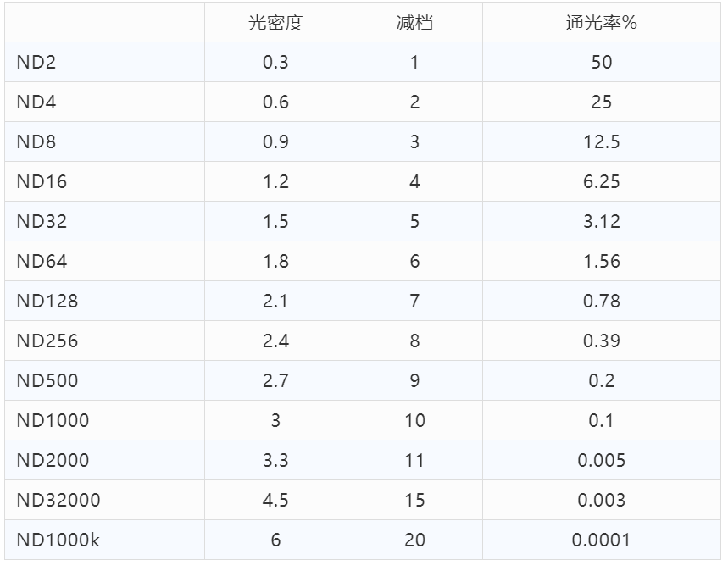Select the ND64 row label
Viewport: 728px width, 565px height.
[x=42, y=262]
